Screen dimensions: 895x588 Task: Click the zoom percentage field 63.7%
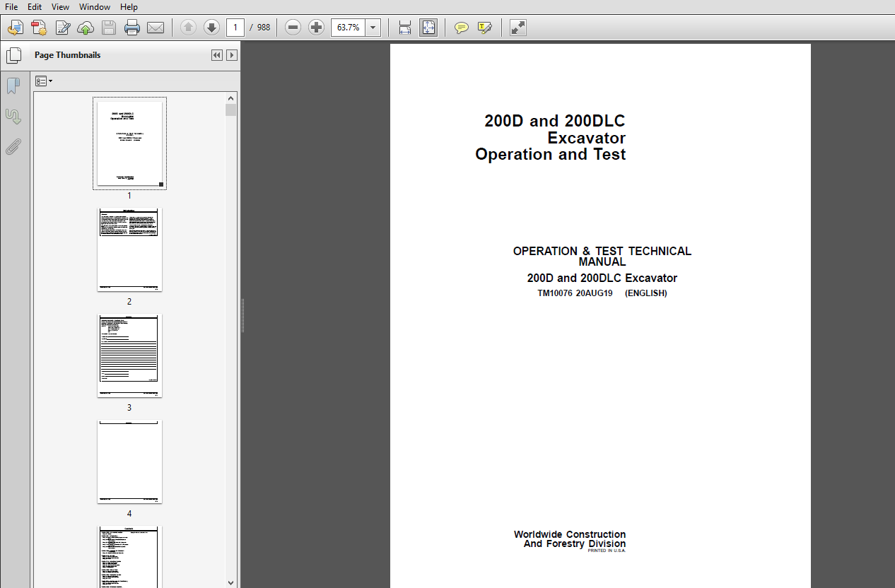[348, 28]
